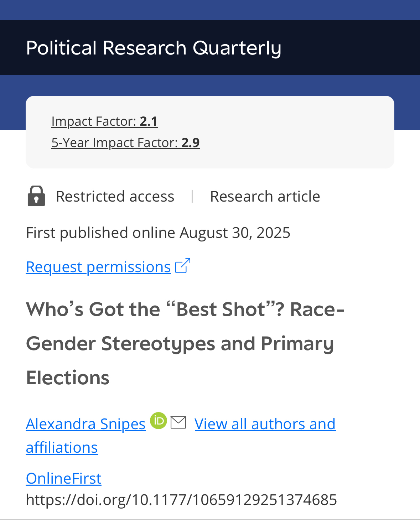Click the Request permissions link

(98, 267)
